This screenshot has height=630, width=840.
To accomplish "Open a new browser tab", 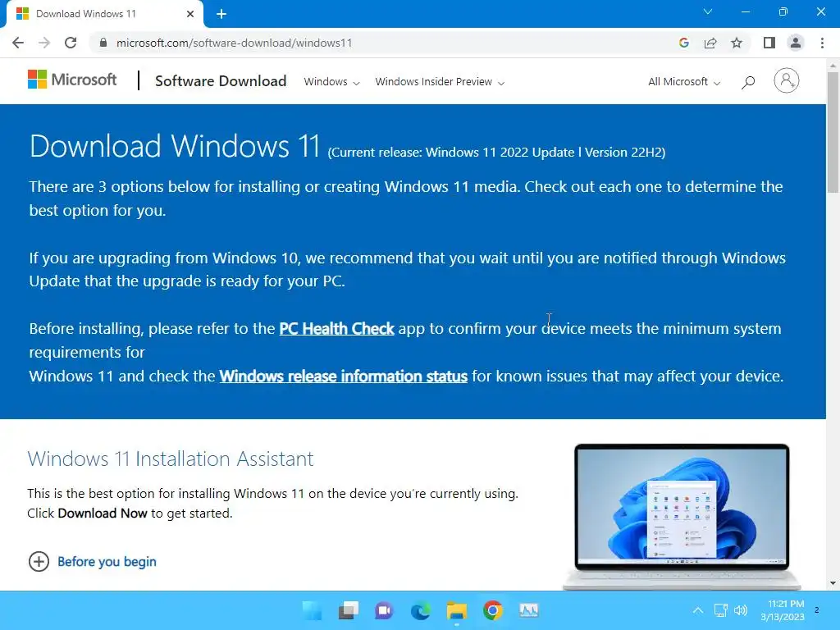I will (221, 14).
